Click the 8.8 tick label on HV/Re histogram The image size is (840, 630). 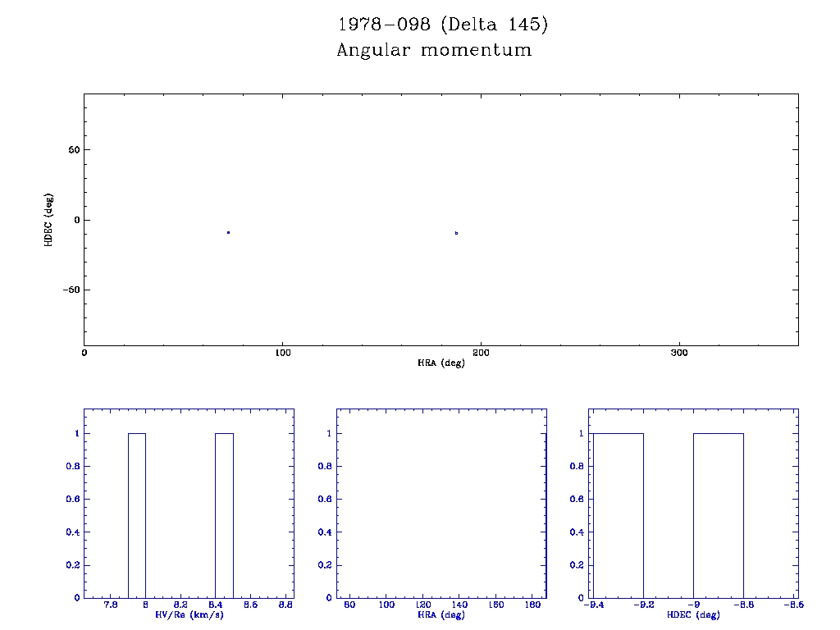(285, 605)
